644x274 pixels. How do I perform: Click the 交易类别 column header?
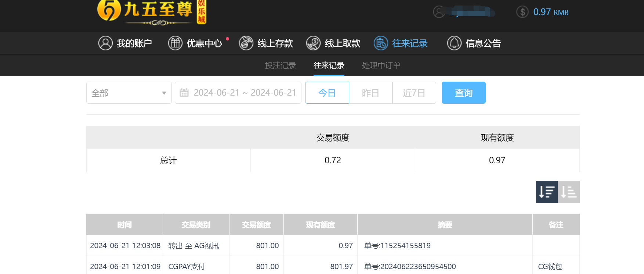(x=196, y=225)
